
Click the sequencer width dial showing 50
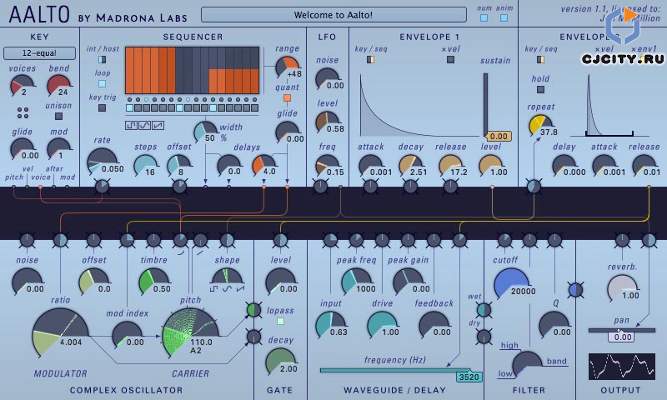pyautogui.click(x=205, y=132)
